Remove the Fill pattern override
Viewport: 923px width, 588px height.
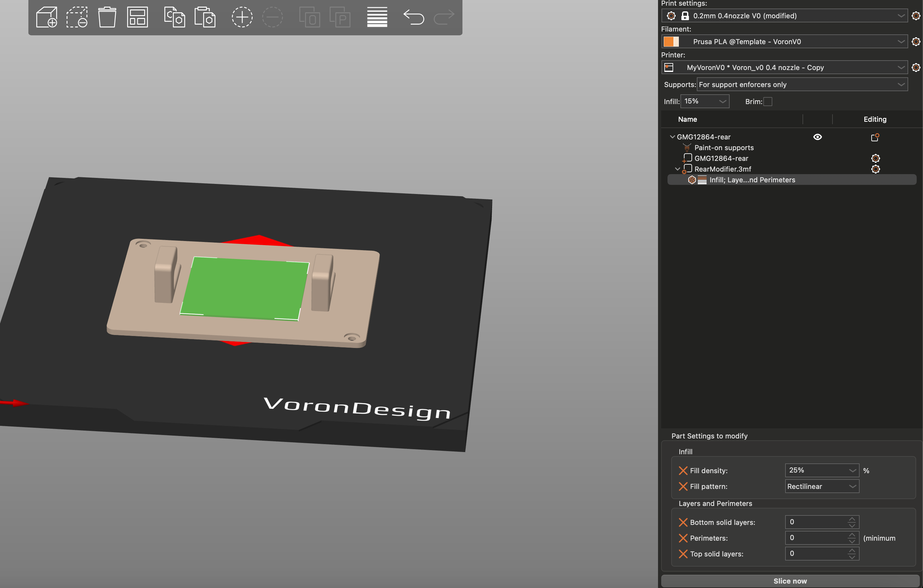683,486
